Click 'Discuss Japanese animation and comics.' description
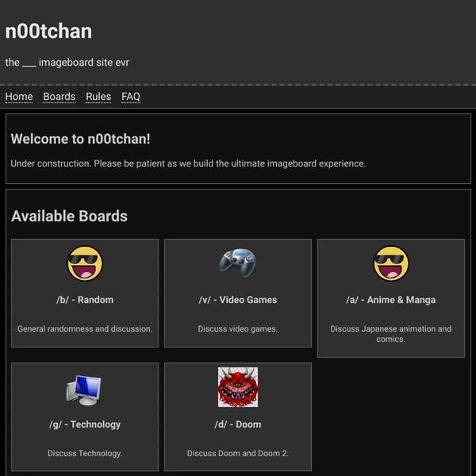 pyautogui.click(x=391, y=334)
